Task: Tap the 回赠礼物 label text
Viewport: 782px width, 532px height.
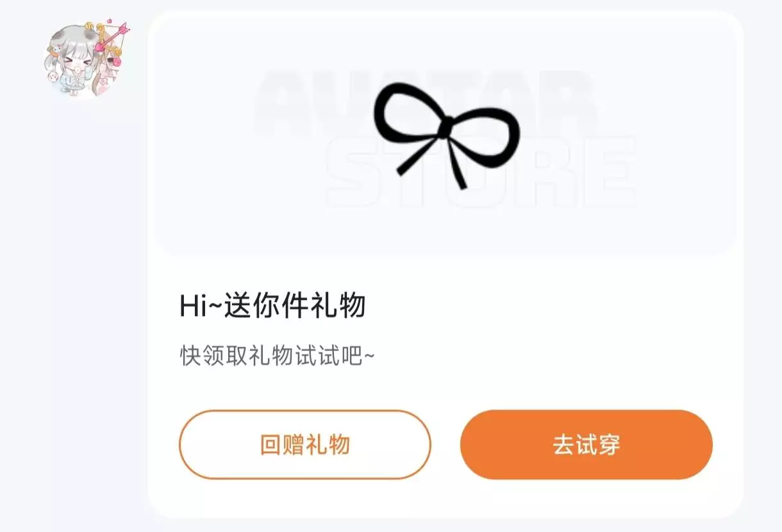Action: tap(304, 444)
